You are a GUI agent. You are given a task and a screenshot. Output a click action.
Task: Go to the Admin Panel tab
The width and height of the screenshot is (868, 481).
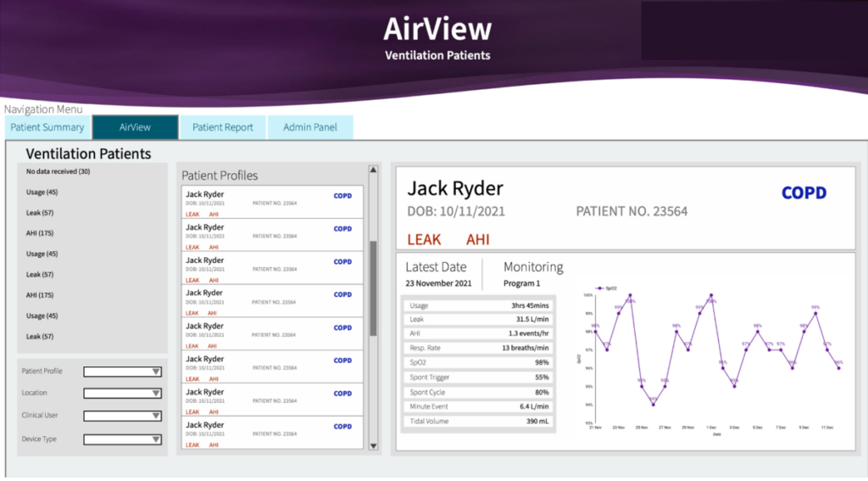(310, 127)
